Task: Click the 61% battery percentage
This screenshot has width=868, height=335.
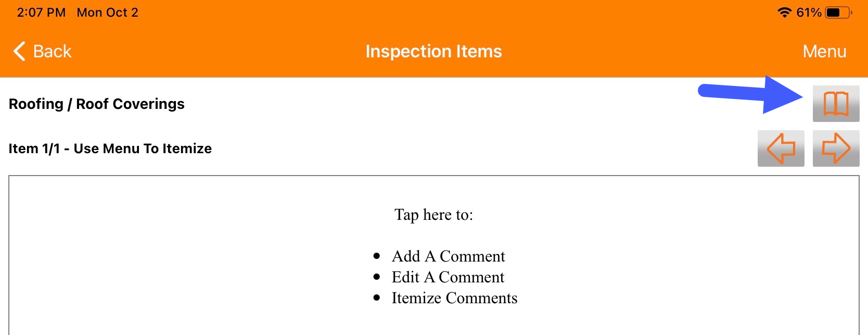Action: [x=810, y=11]
